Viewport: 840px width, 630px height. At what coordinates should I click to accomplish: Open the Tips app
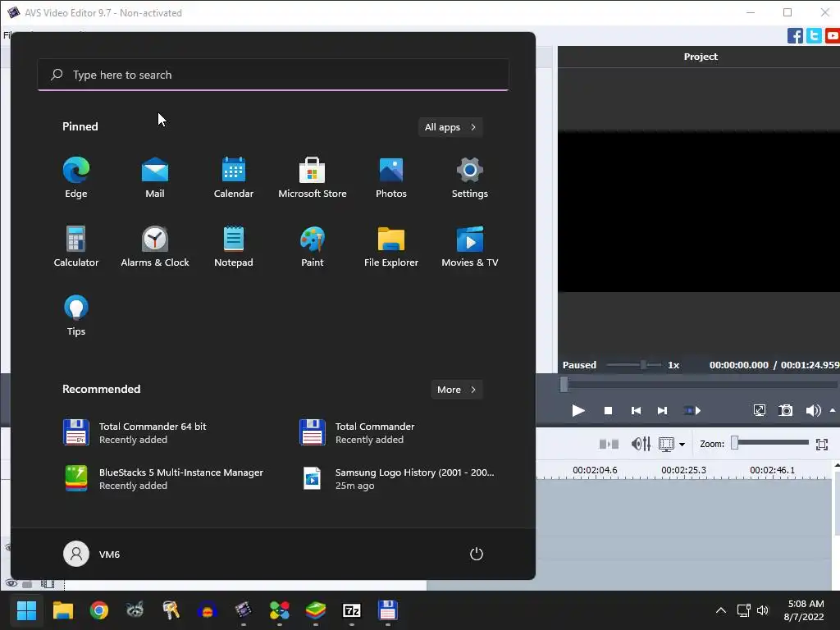click(x=76, y=316)
